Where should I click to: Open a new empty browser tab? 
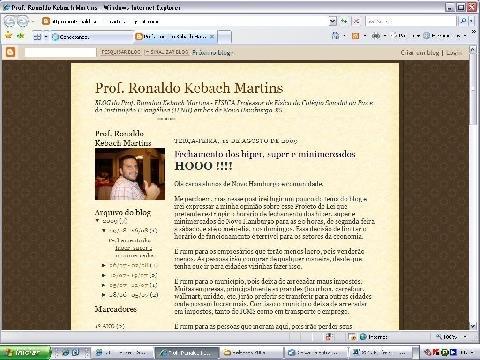pyautogui.click(x=224, y=37)
